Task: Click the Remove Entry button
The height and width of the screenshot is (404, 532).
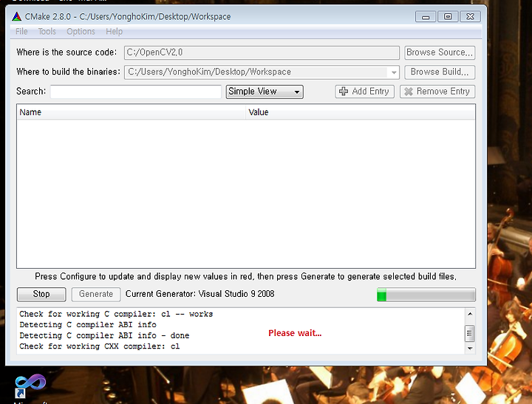Action: point(437,92)
